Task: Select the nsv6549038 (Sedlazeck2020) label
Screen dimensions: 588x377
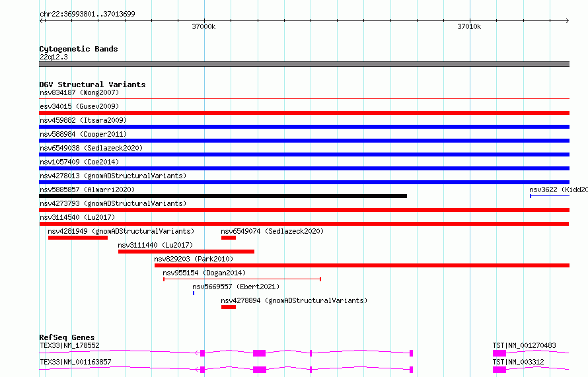Action: tap(91, 148)
